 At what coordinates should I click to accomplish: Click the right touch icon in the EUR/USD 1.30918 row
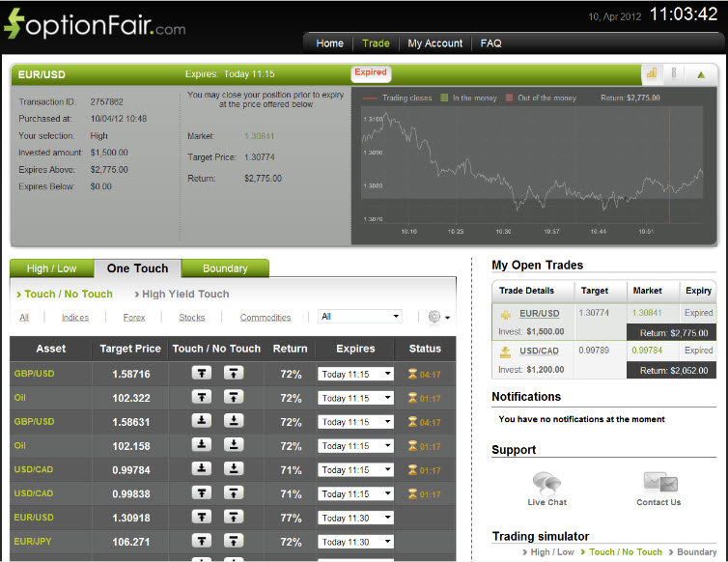tap(234, 518)
